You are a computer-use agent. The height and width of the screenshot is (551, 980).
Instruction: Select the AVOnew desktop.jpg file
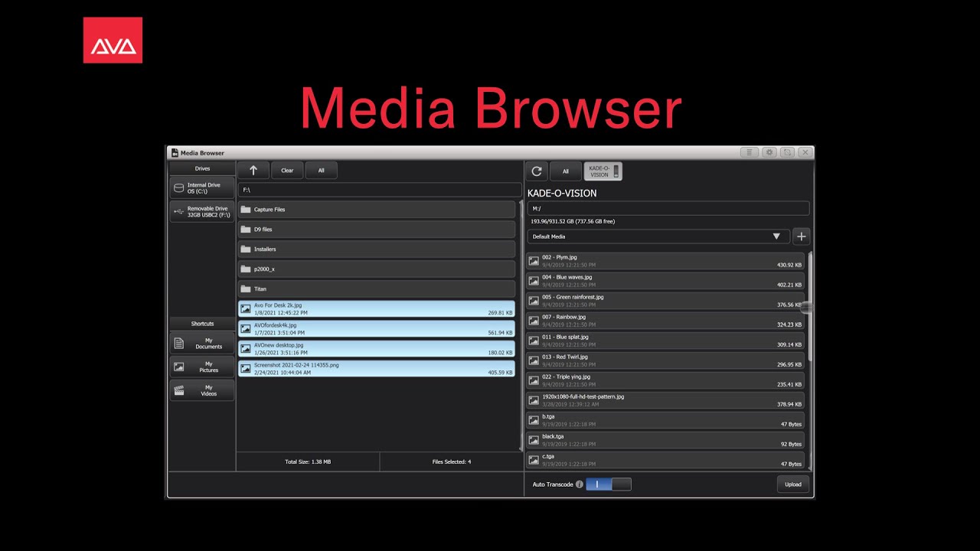tap(377, 349)
